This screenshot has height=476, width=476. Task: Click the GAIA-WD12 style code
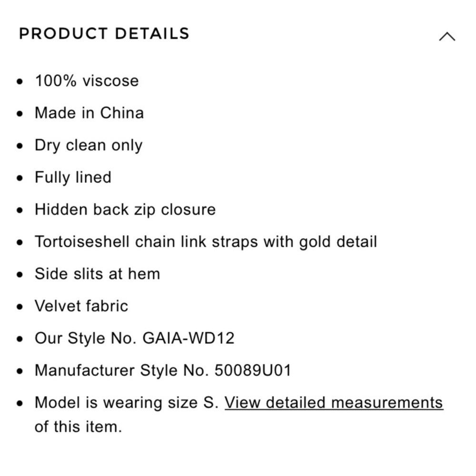tap(188, 338)
